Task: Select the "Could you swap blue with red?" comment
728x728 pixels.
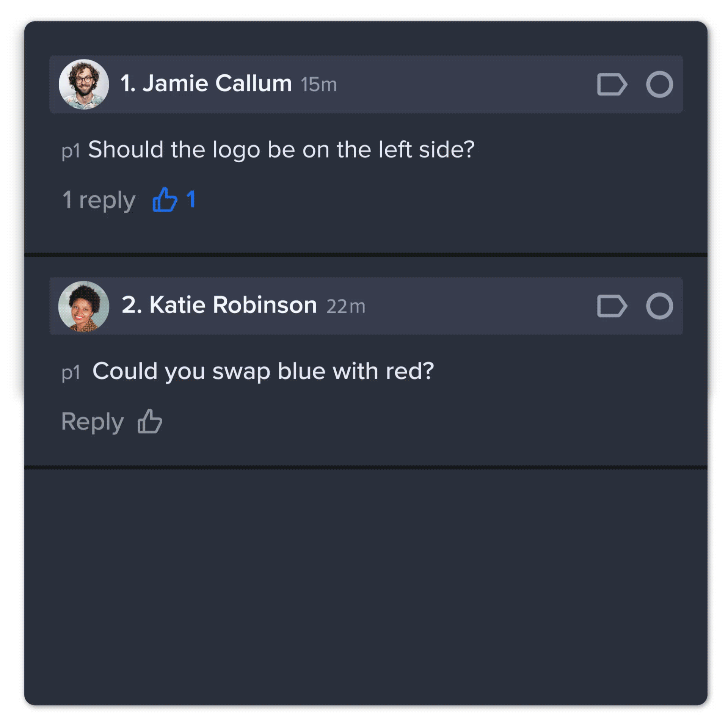Action: coord(263,371)
